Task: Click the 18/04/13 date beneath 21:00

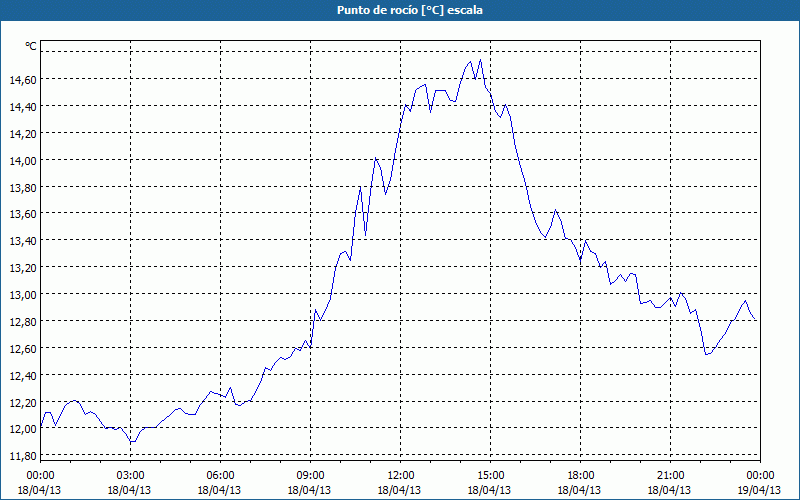Action: pyautogui.click(x=669, y=490)
